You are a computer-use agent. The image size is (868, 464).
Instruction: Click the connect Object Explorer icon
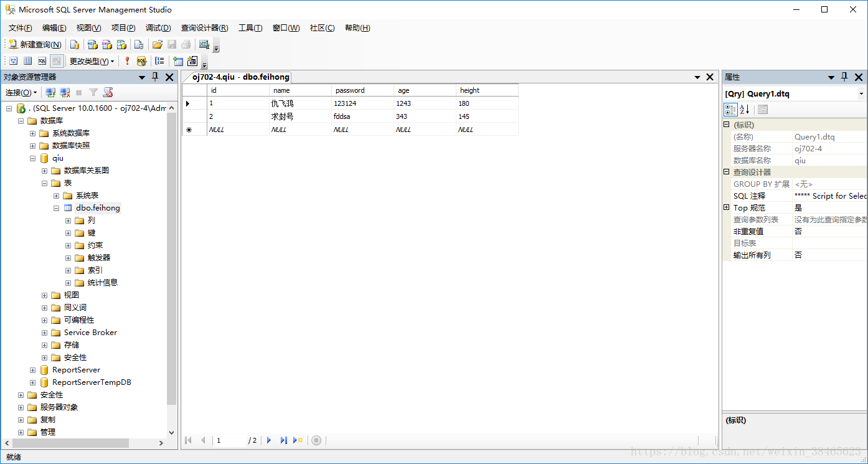[50, 92]
